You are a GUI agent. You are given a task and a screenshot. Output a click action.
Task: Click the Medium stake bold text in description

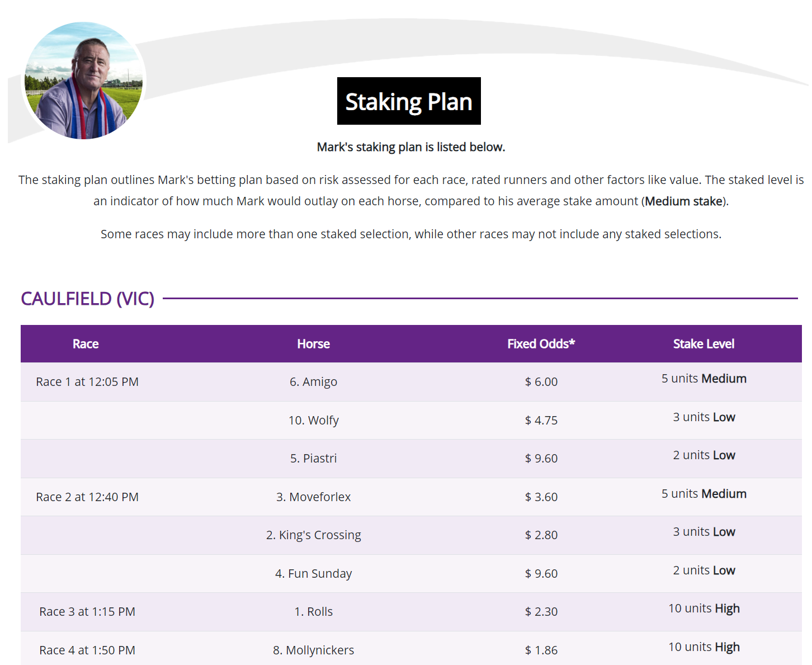tap(683, 201)
